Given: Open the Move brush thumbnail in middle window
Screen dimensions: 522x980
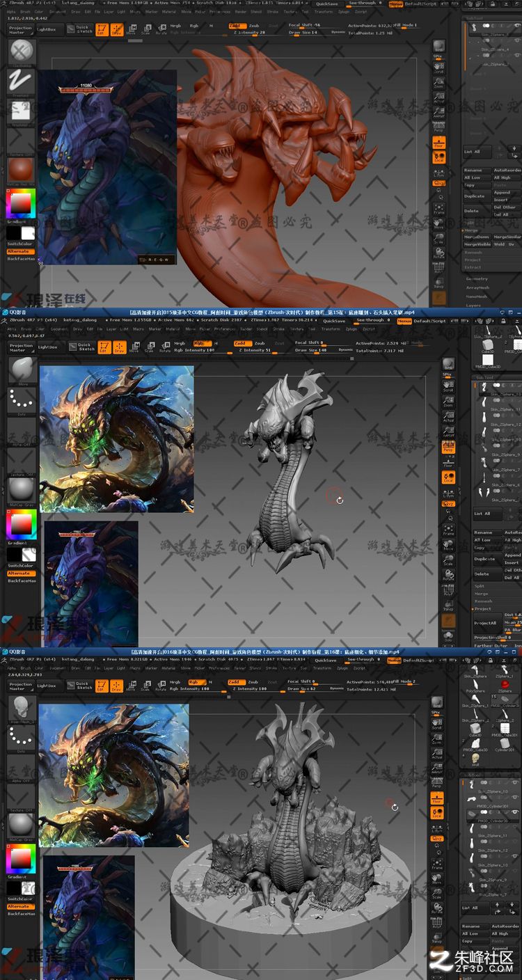Looking at the screenshot, I should pos(22,371).
